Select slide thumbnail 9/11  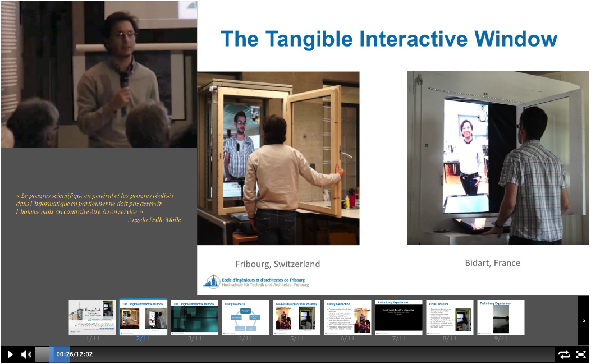point(501,317)
